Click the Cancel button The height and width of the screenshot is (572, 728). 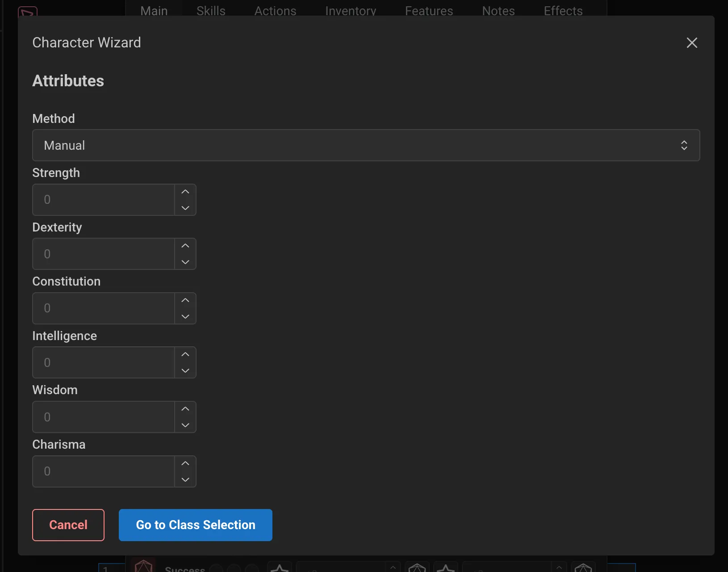(x=68, y=525)
